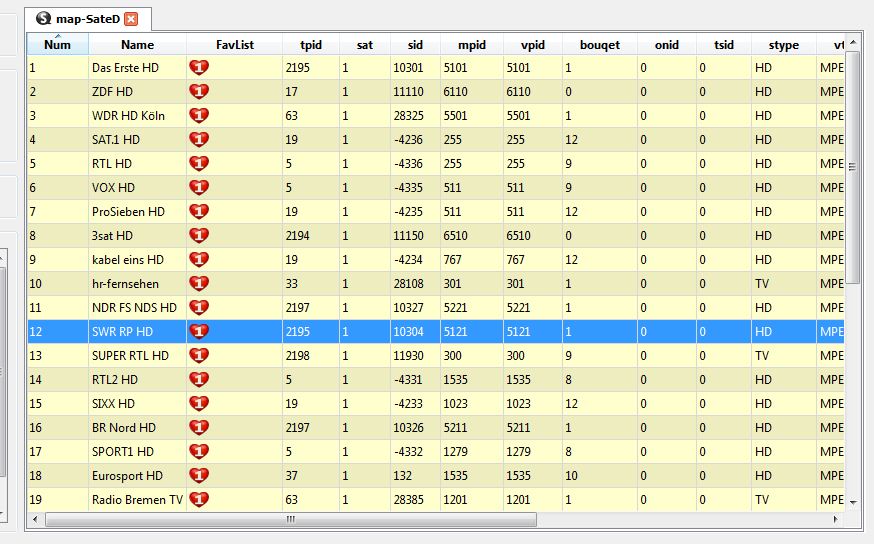The image size is (874, 544).
Task: Sort table by Num column header
Action: point(57,45)
